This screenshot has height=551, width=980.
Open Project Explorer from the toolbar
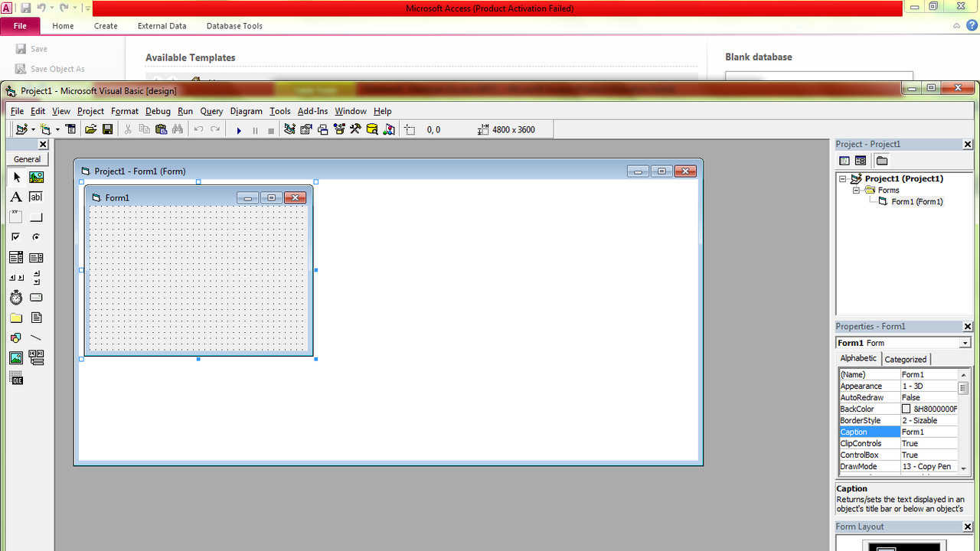pos(289,130)
